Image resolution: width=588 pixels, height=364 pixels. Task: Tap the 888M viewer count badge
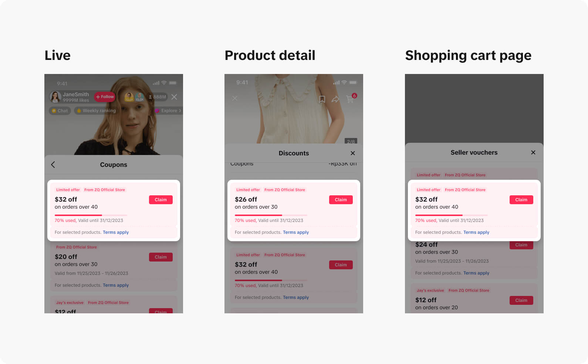click(x=158, y=97)
